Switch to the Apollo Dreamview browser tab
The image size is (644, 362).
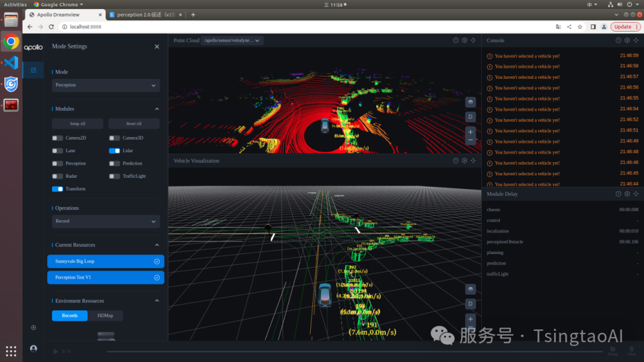coord(65,15)
